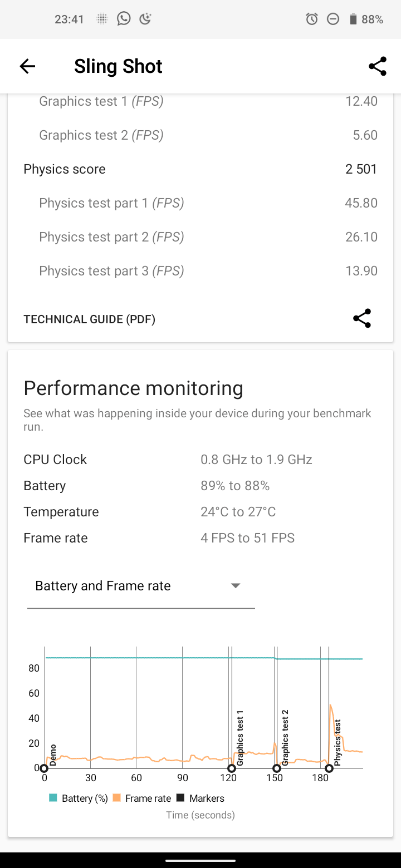Tap the alarm clock status icon

(x=312, y=19)
